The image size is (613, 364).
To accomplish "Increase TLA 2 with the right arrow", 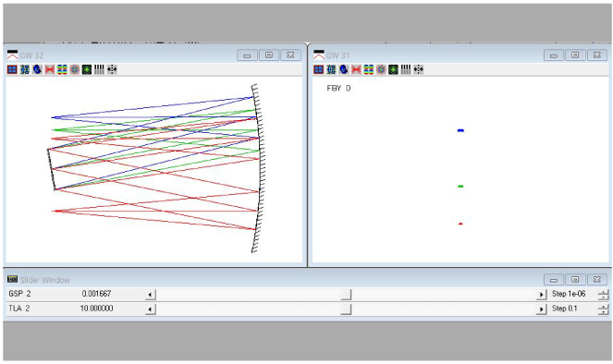I will (x=541, y=309).
